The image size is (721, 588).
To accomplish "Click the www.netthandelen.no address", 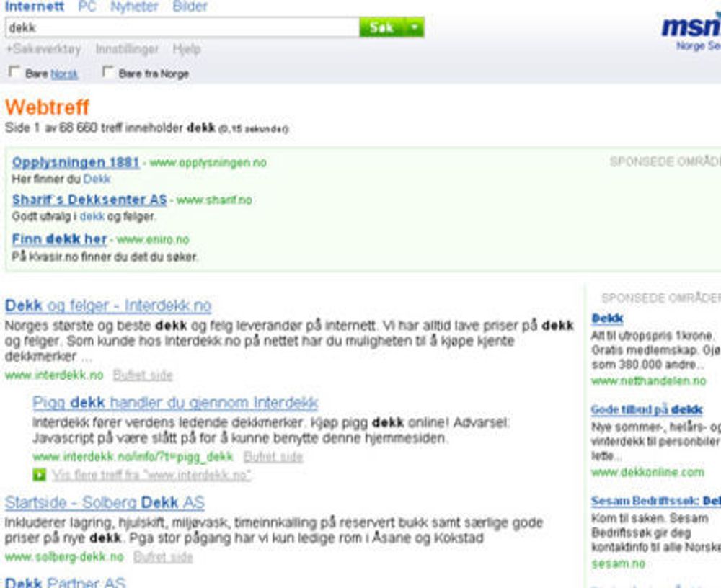I will pyautogui.click(x=649, y=380).
